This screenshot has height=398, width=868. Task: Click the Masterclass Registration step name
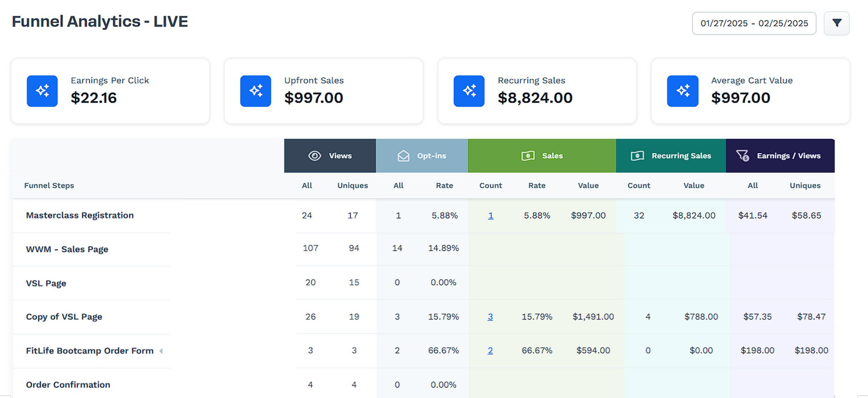click(80, 215)
